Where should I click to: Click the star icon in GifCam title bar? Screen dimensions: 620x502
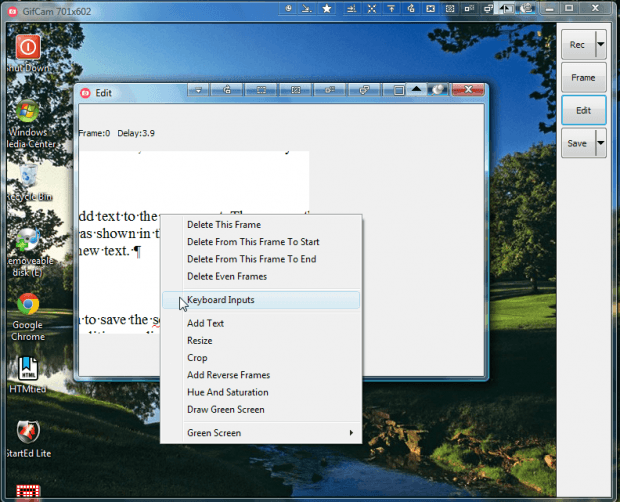(x=326, y=8)
